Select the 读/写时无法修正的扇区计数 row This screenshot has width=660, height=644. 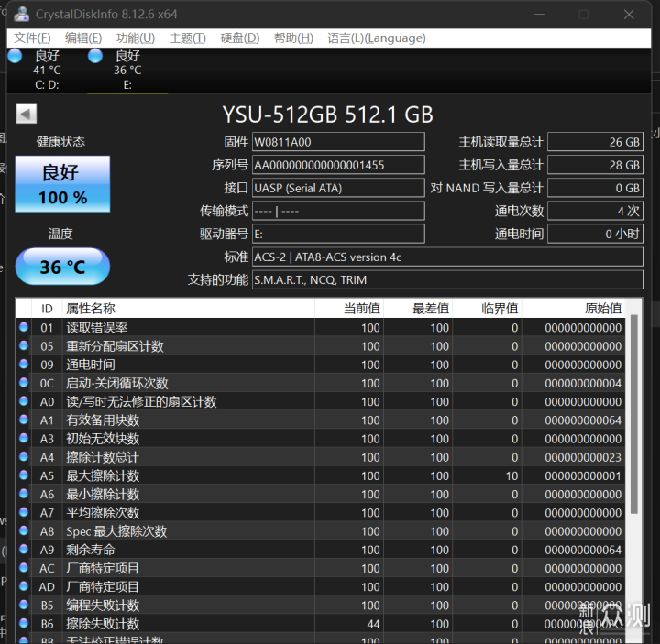(x=320, y=402)
